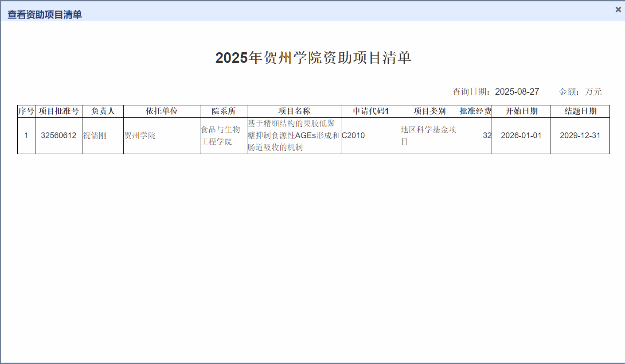Click the 项目批准号 column header
This screenshot has height=364, width=625.
click(x=59, y=111)
